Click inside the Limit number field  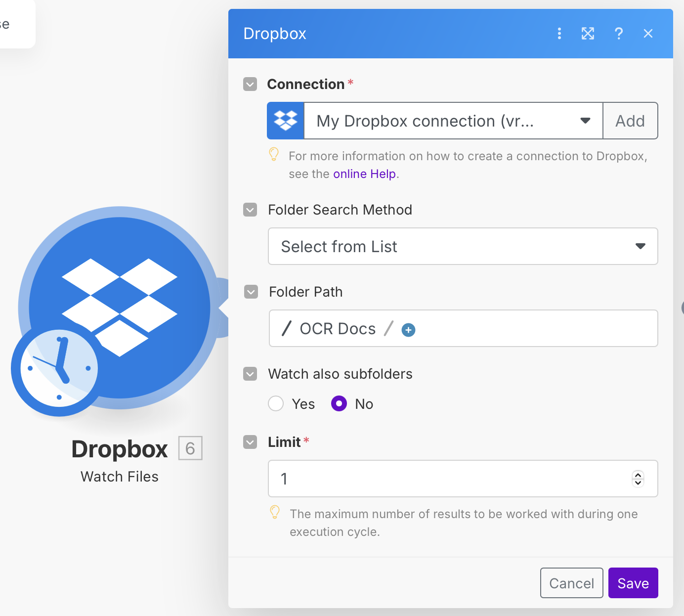click(463, 479)
